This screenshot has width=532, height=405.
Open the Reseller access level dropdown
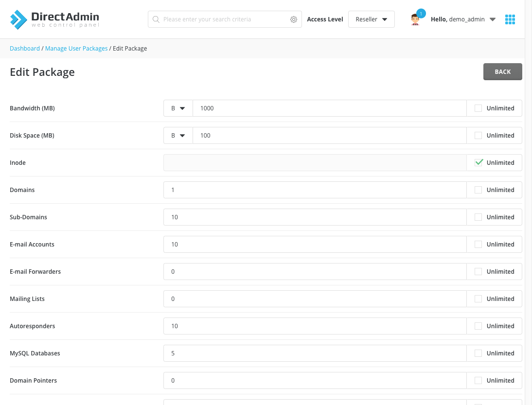tap(371, 19)
